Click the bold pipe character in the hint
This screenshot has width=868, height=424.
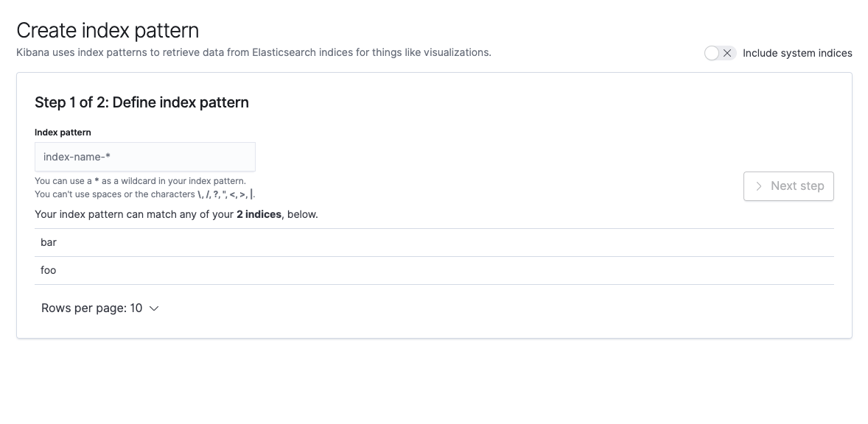[x=251, y=194]
